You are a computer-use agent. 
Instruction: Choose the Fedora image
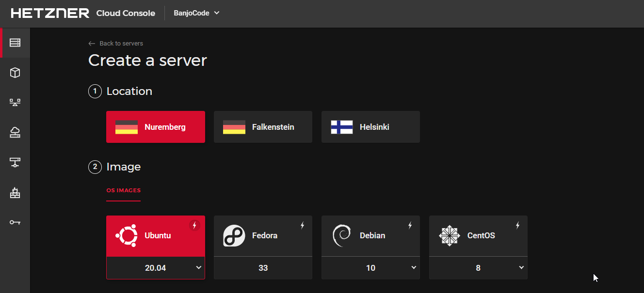[x=263, y=236]
